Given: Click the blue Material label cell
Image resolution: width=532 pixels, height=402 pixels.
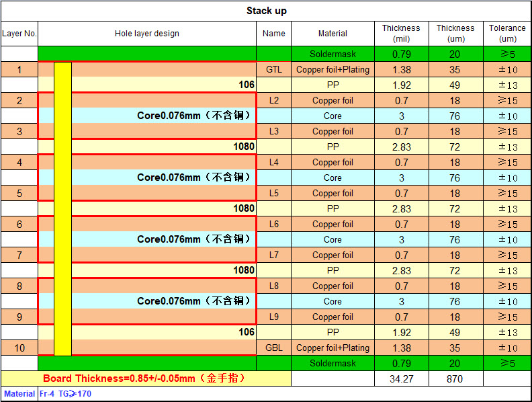Looking at the screenshot, I should coord(19,394).
